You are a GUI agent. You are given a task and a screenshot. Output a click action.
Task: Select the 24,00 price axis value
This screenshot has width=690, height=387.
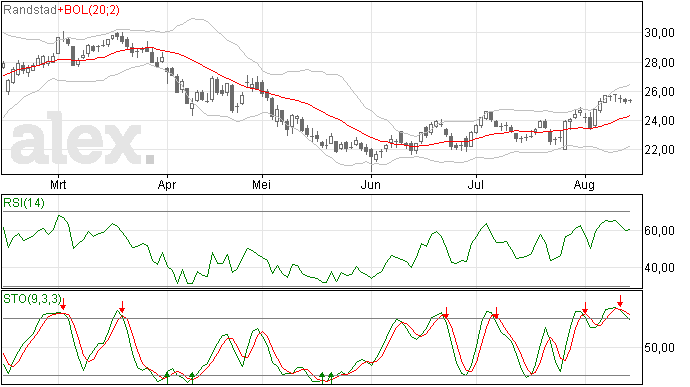point(660,121)
